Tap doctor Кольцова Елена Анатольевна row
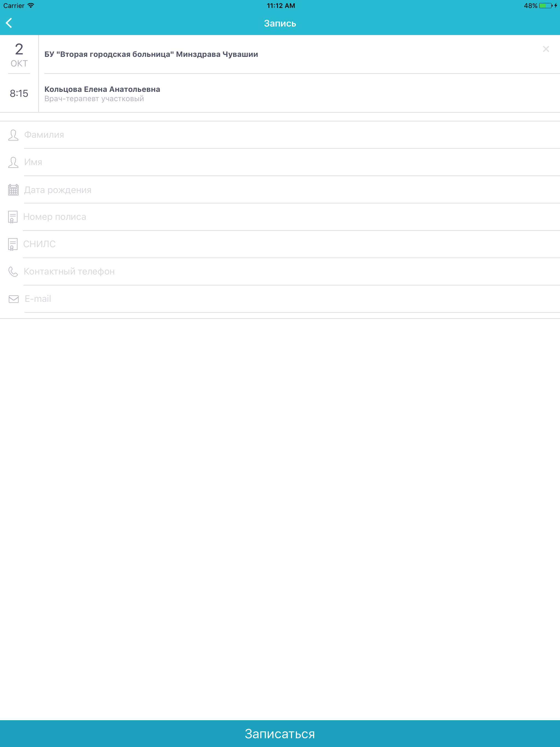560x747 pixels. point(299,93)
